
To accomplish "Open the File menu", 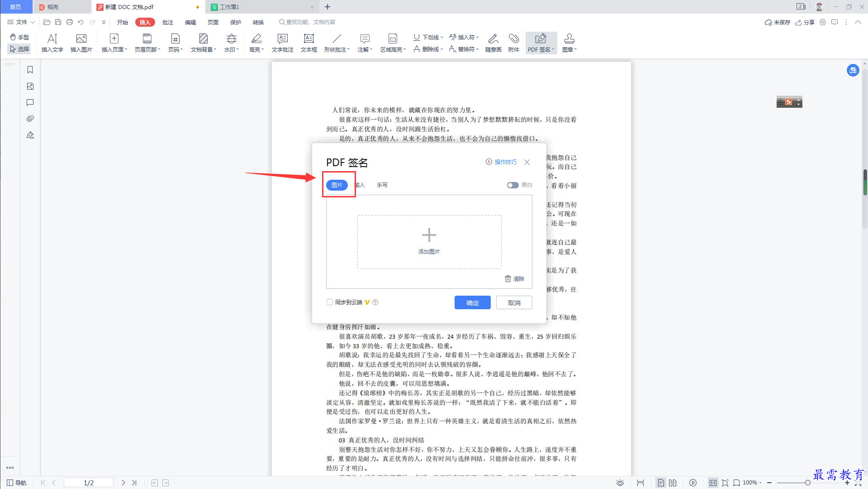I will point(21,22).
